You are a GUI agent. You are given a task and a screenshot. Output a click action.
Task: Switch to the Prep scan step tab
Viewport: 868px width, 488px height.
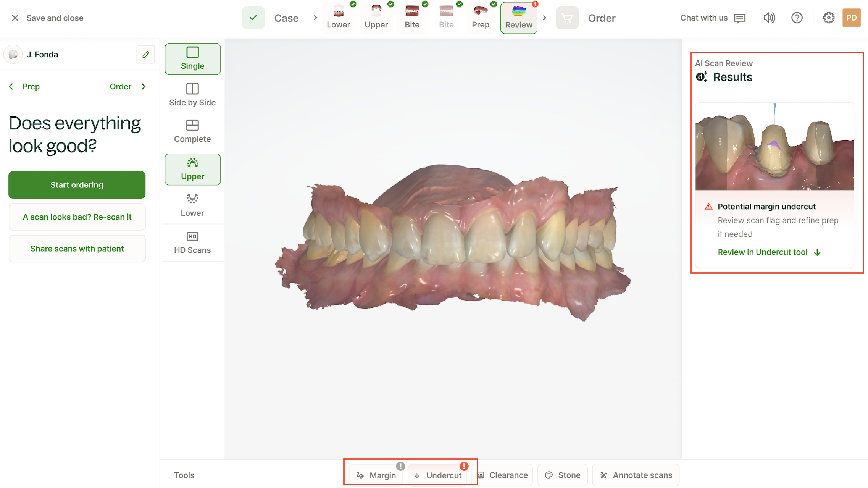coord(480,18)
